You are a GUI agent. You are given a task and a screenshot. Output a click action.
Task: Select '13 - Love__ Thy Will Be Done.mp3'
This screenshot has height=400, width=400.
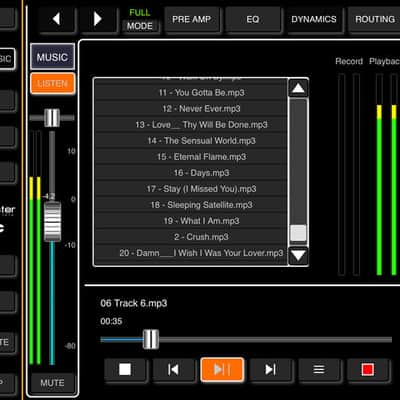coord(191,125)
